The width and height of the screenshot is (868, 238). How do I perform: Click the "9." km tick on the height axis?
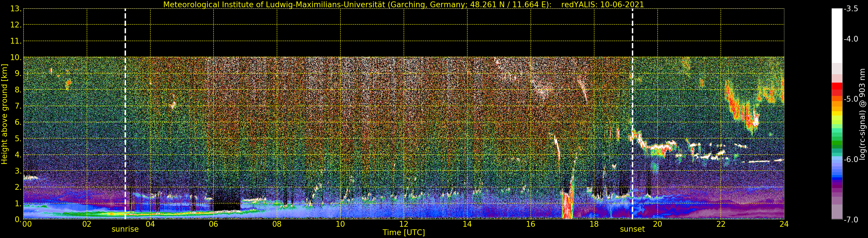tap(18, 74)
